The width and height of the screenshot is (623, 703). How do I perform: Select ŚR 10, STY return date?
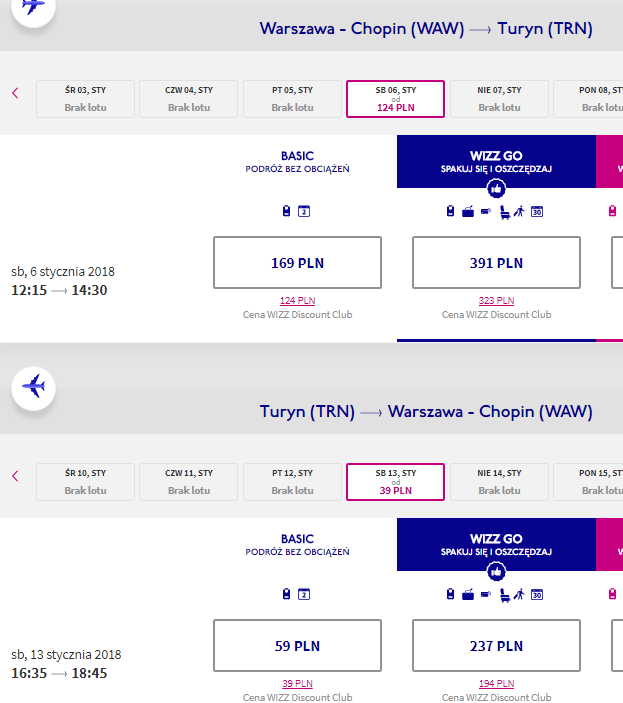(85, 482)
